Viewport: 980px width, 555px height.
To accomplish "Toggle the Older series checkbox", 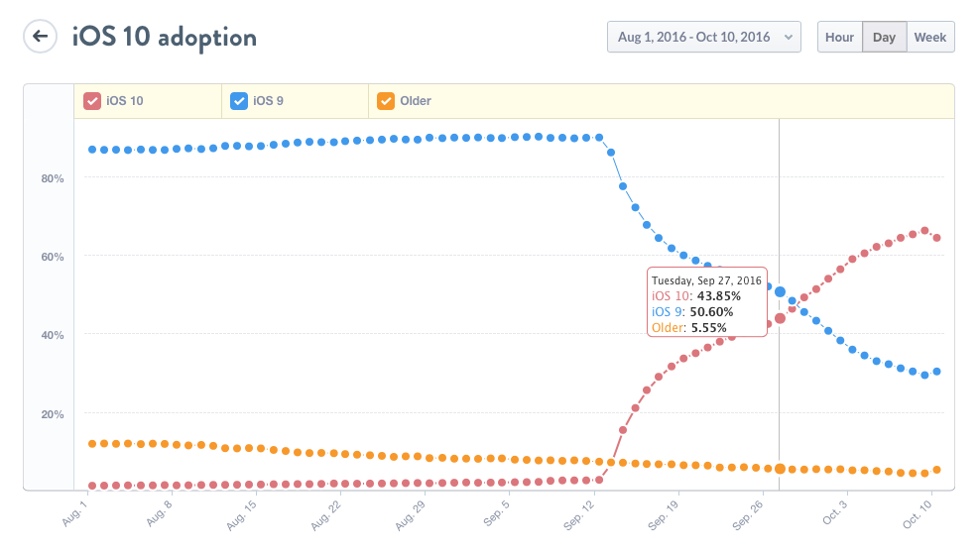I will click(386, 101).
